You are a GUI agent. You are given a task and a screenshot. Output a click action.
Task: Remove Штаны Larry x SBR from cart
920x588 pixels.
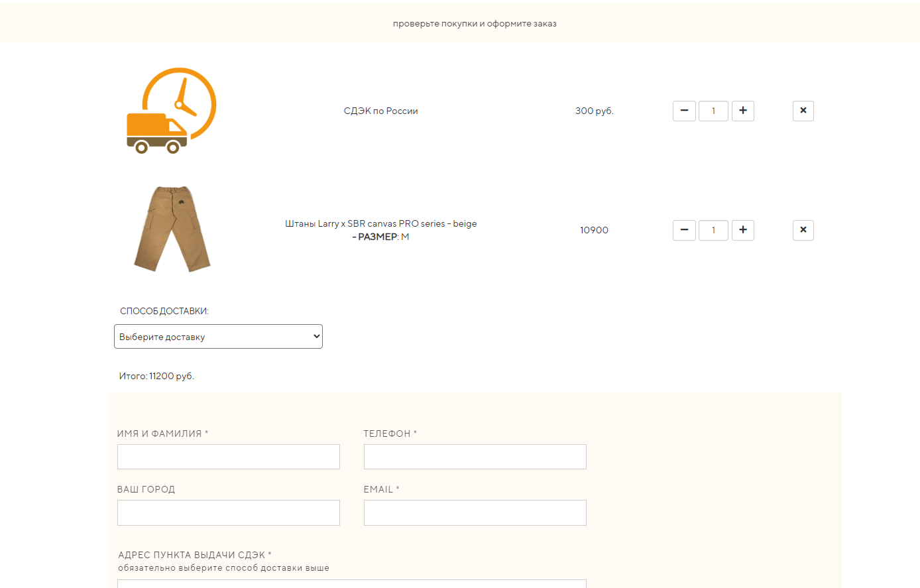[803, 230]
